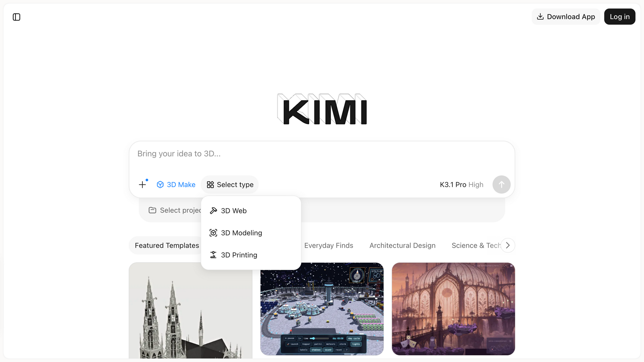Click the plus attachment icon
644x362 pixels.
pyautogui.click(x=142, y=184)
